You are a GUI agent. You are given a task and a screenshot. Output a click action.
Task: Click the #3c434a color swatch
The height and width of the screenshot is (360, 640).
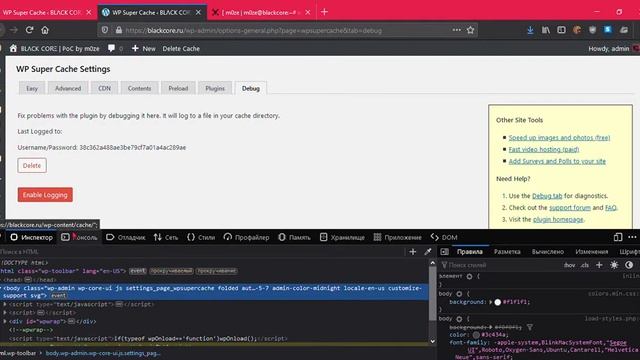point(476,335)
